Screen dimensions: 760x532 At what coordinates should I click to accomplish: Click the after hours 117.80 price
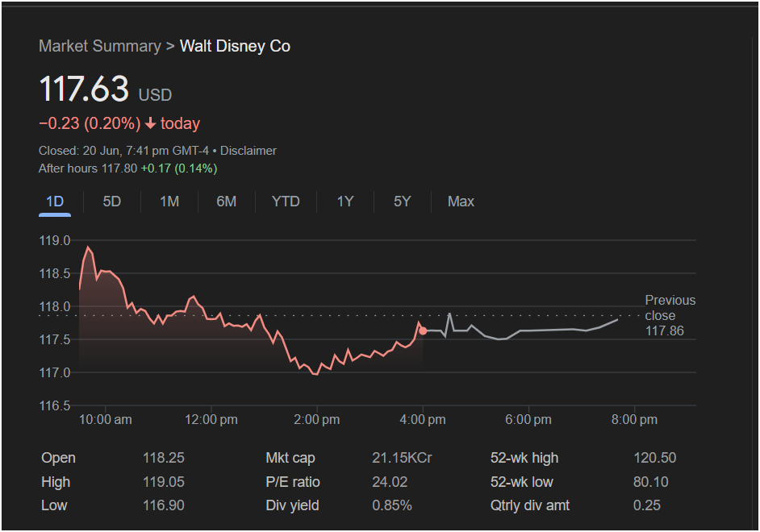click(x=119, y=168)
